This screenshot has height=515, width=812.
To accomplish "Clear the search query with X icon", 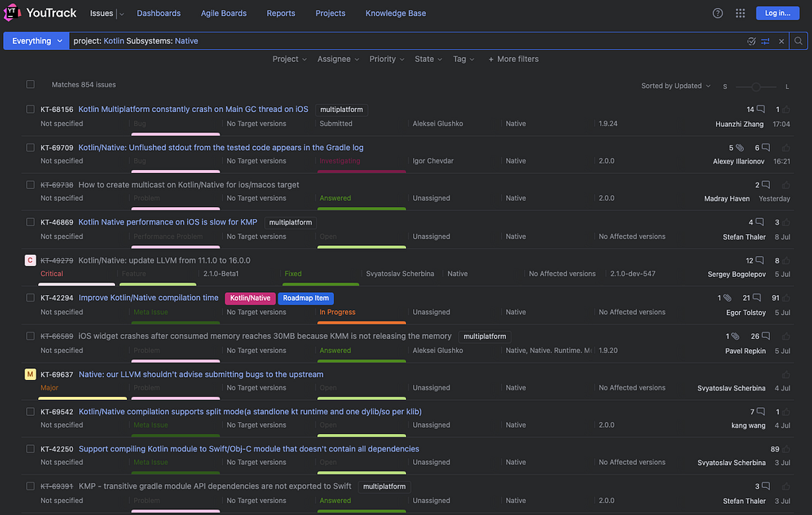I will tap(781, 41).
